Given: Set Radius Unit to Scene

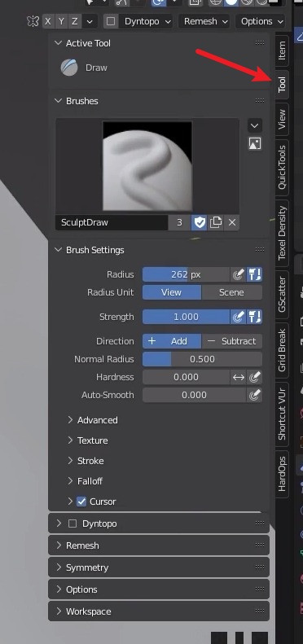Looking at the screenshot, I should pos(232,292).
